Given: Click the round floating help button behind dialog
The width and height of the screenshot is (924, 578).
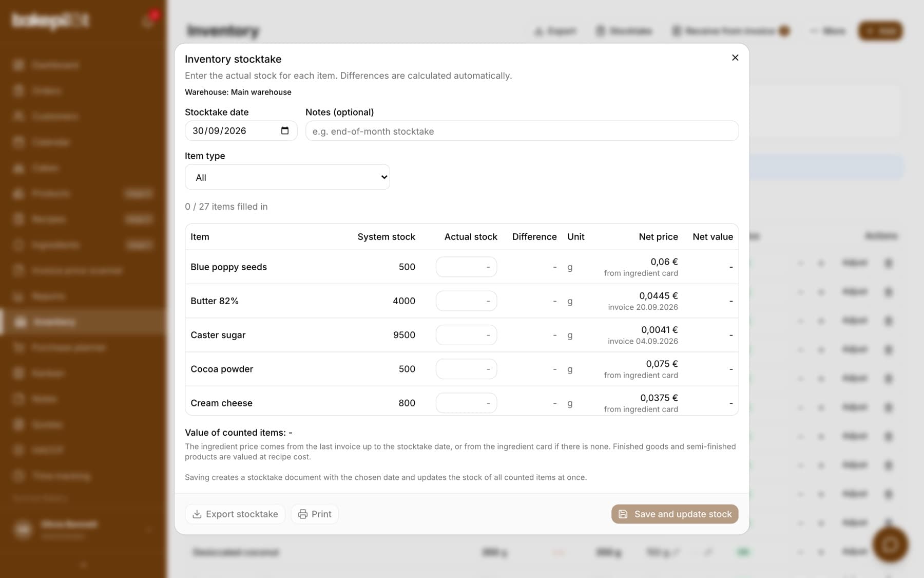Looking at the screenshot, I should (890, 545).
